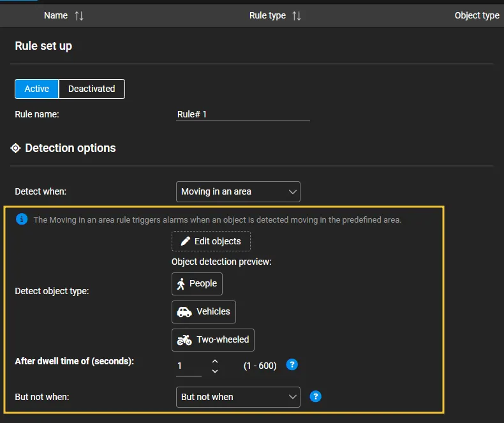Image resolution: width=504 pixels, height=423 pixels.
Task: Set rule to Active
Action: pyautogui.click(x=36, y=89)
